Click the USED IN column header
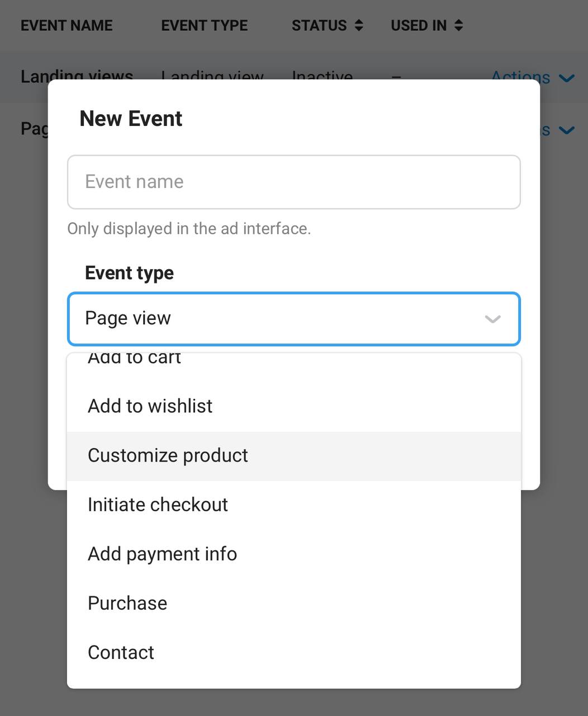Viewport: 588px width, 716px height. click(x=419, y=26)
